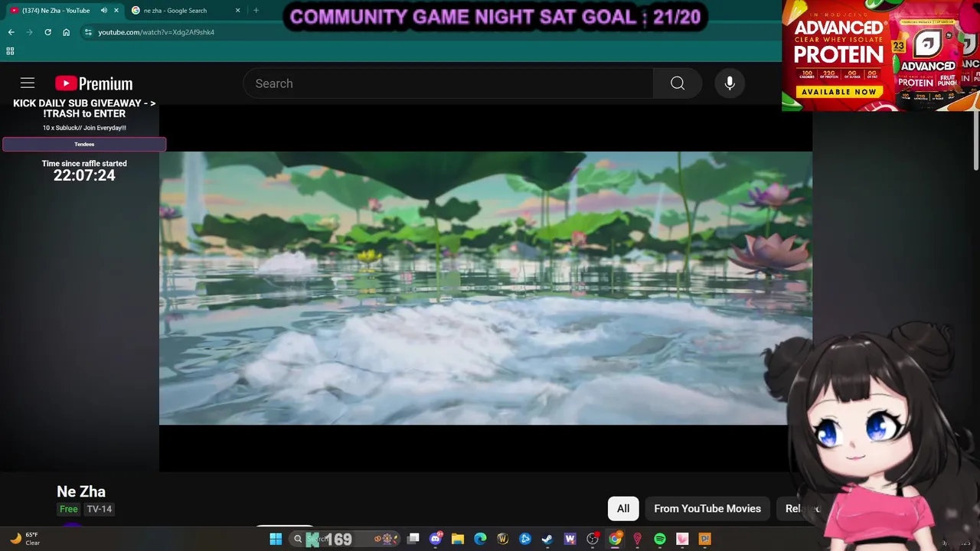Click the Free price badge
This screenshot has width=980, height=551.
click(69, 509)
